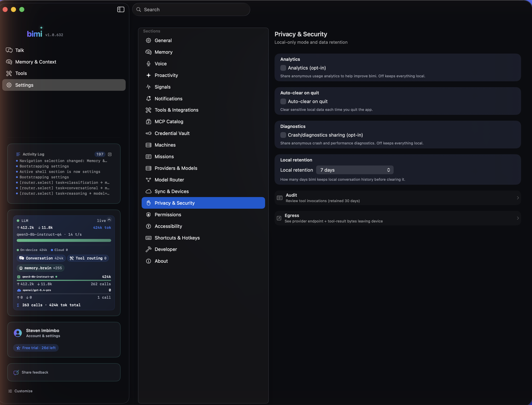Open Providers & Models section
The image size is (532, 405).
(x=203, y=168)
